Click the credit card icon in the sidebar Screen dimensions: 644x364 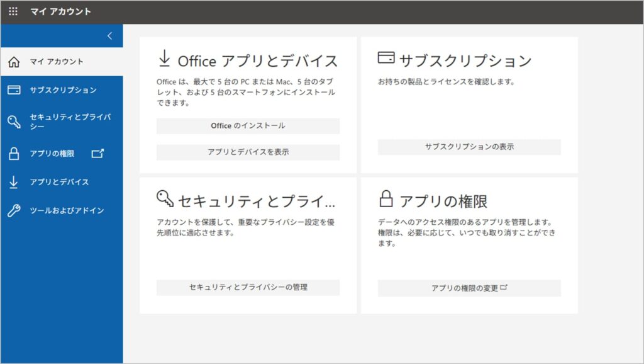pyautogui.click(x=14, y=90)
